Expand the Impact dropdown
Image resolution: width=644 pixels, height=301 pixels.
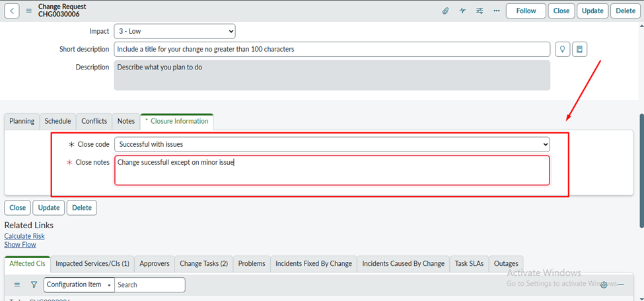pos(174,31)
